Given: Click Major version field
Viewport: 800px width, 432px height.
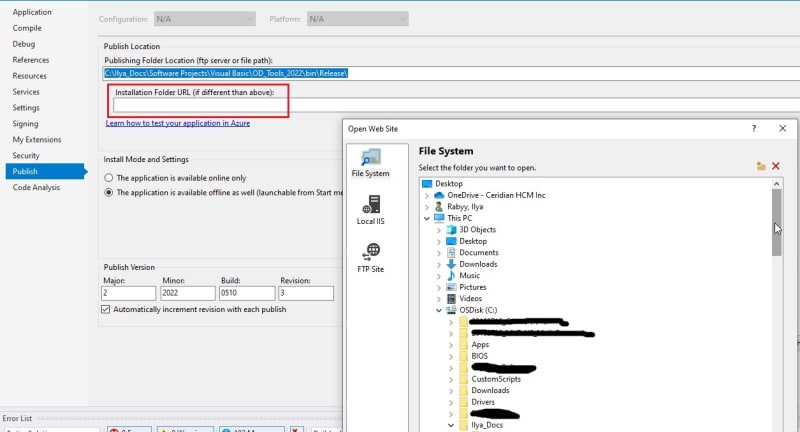Looking at the screenshot, I should pos(129,293).
